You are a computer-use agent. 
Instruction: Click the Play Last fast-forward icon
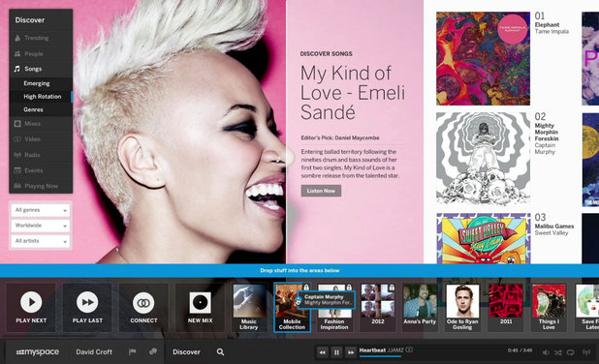[87, 302]
